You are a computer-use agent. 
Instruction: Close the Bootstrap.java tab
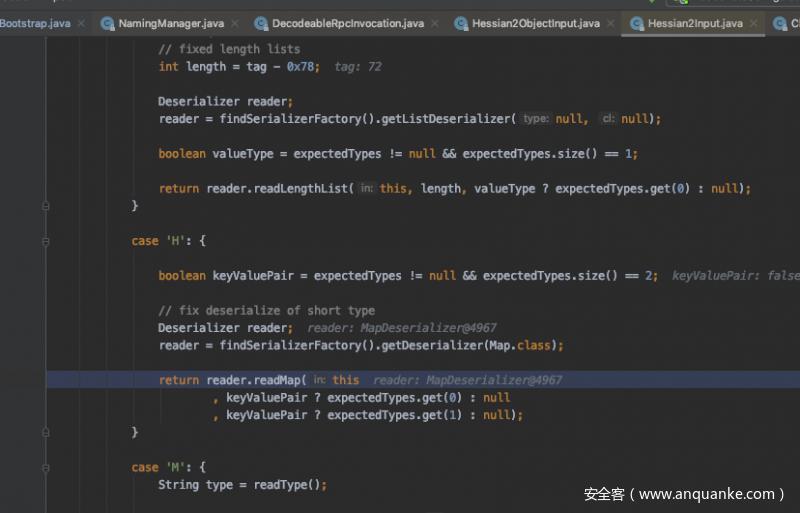[80, 23]
